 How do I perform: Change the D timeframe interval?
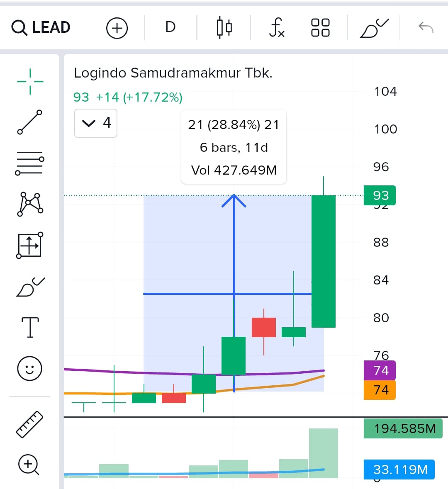pos(170,27)
